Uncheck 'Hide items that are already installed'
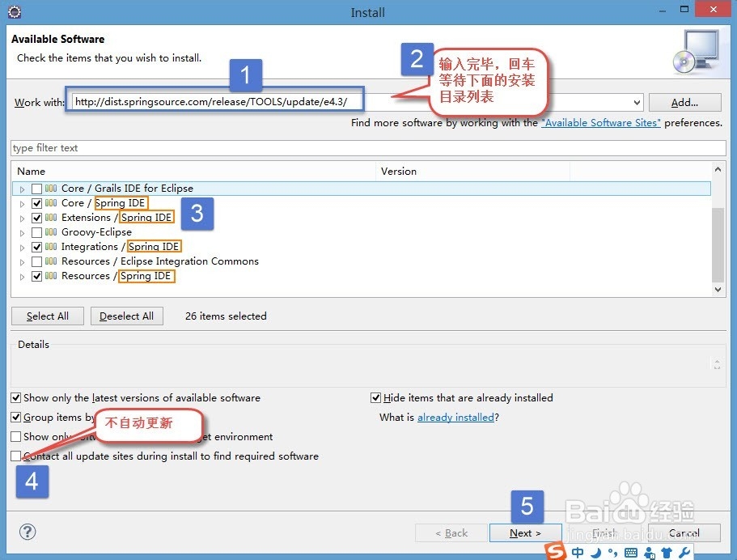 (x=375, y=397)
